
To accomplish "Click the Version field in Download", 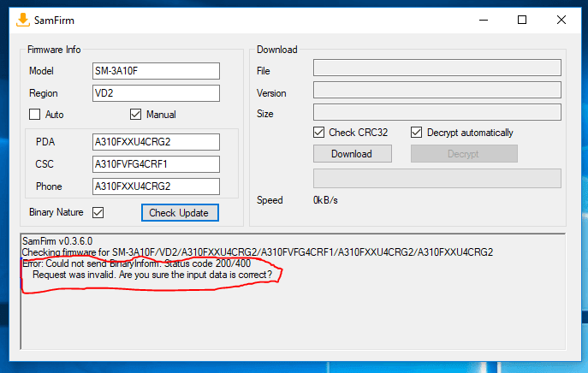I will 437,90.
